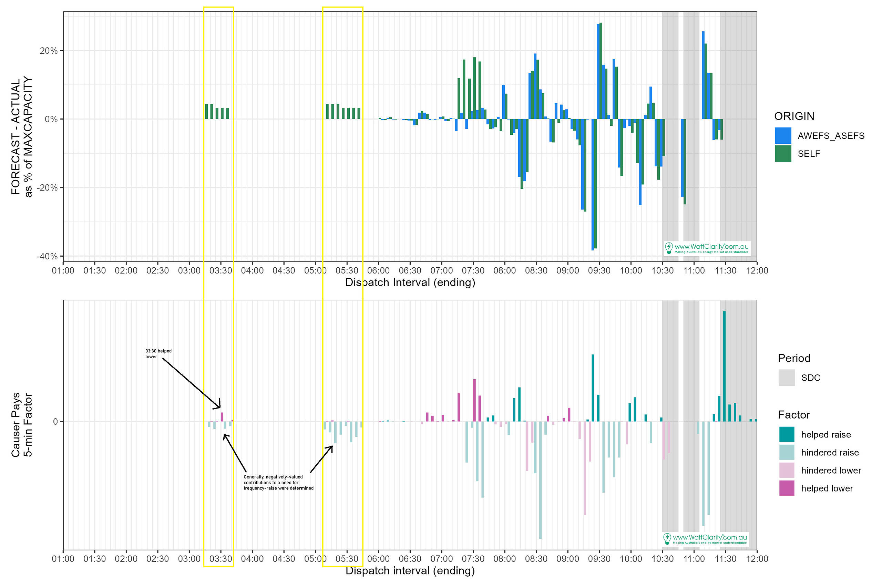Click the SELF legend label
The height and width of the screenshot is (588, 882).
[809, 154]
